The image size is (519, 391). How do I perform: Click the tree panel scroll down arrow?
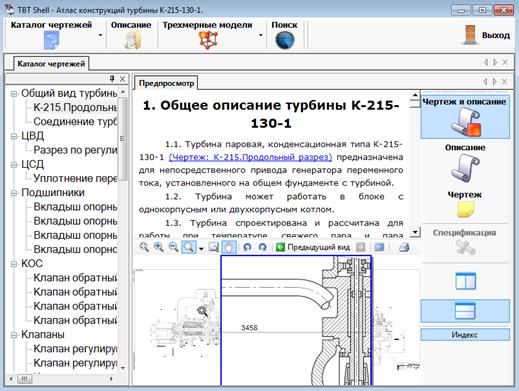point(123,368)
